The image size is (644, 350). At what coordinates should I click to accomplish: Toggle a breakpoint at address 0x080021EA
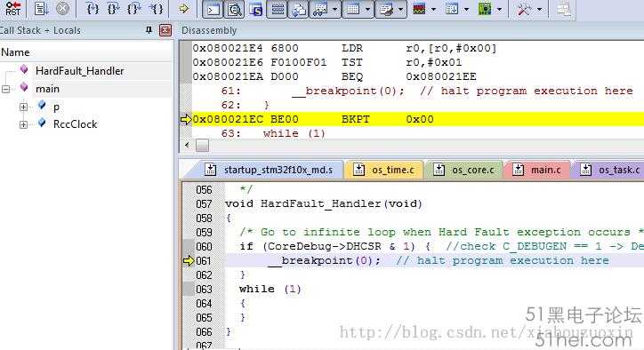[x=186, y=76]
